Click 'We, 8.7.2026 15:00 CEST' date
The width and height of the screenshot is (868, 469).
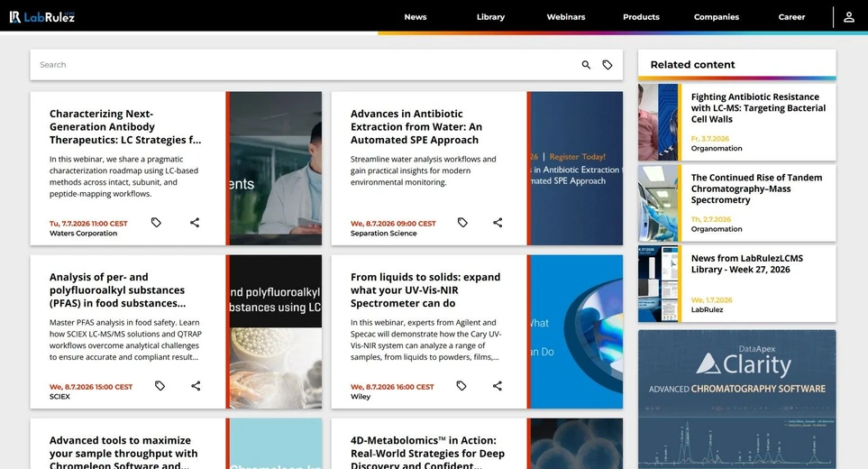pyautogui.click(x=91, y=387)
